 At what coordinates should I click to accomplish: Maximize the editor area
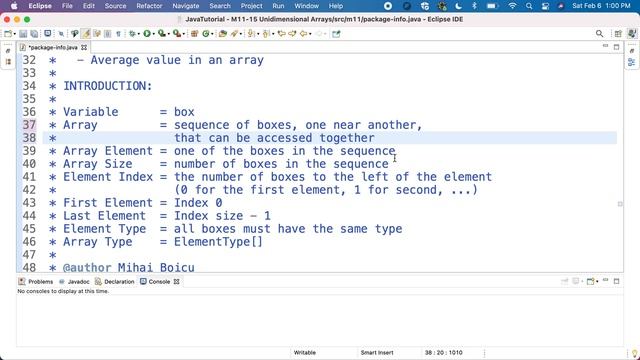click(x=617, y=47)
